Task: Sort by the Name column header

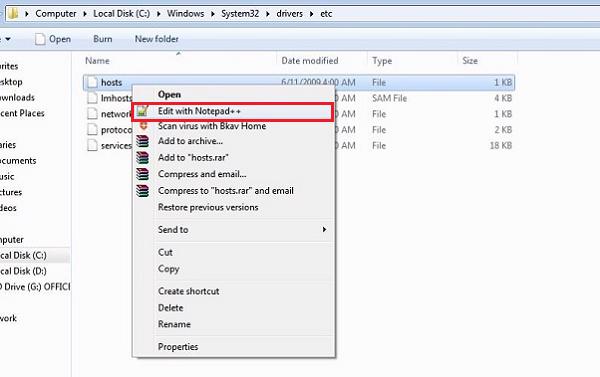Action: [x=97, y=60]
